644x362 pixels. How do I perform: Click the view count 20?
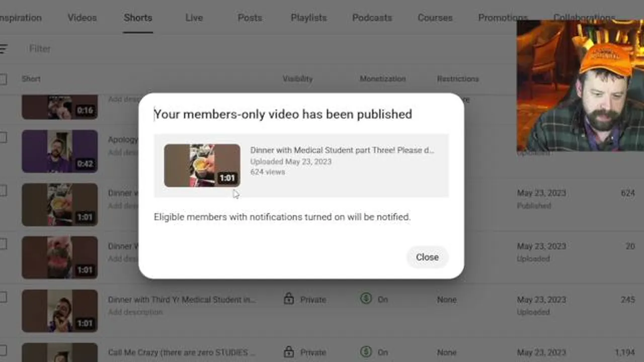click(x=630, y=246)
